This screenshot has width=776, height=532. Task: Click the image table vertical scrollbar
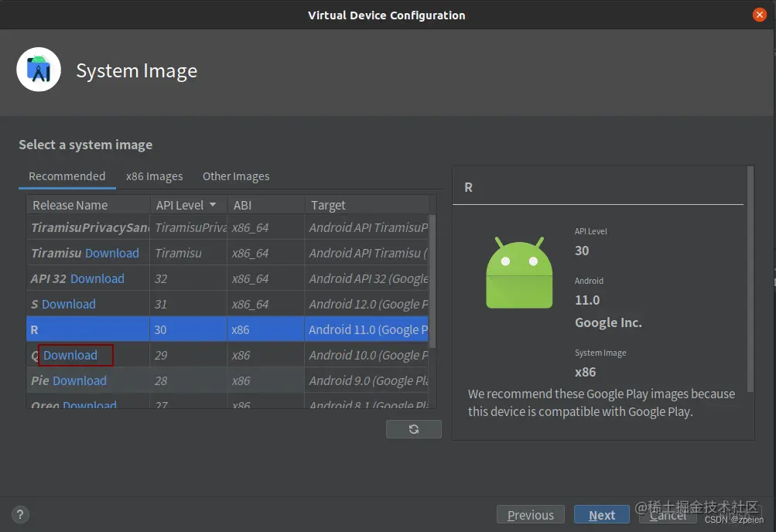(432, 281)
